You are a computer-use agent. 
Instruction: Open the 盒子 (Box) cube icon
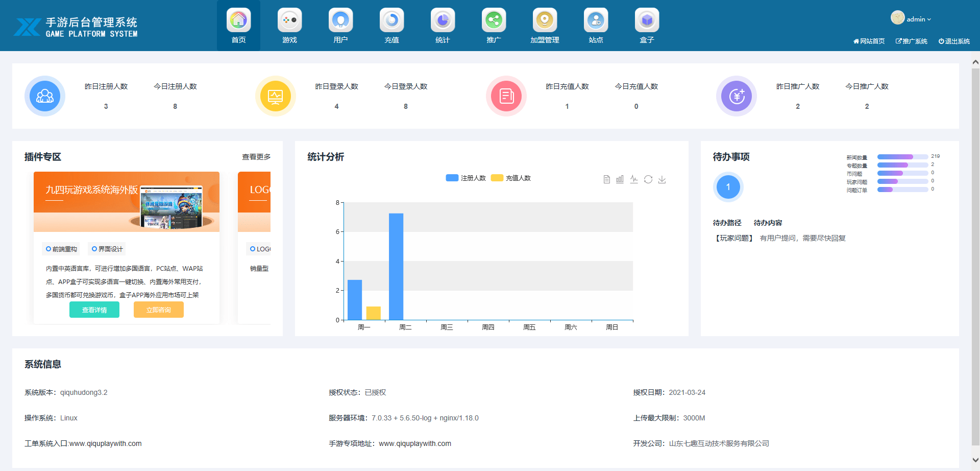(647, 20)
